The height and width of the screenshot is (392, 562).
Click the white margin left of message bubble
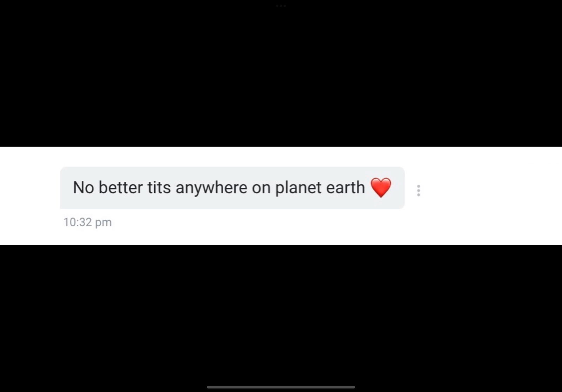click(30, 188)
